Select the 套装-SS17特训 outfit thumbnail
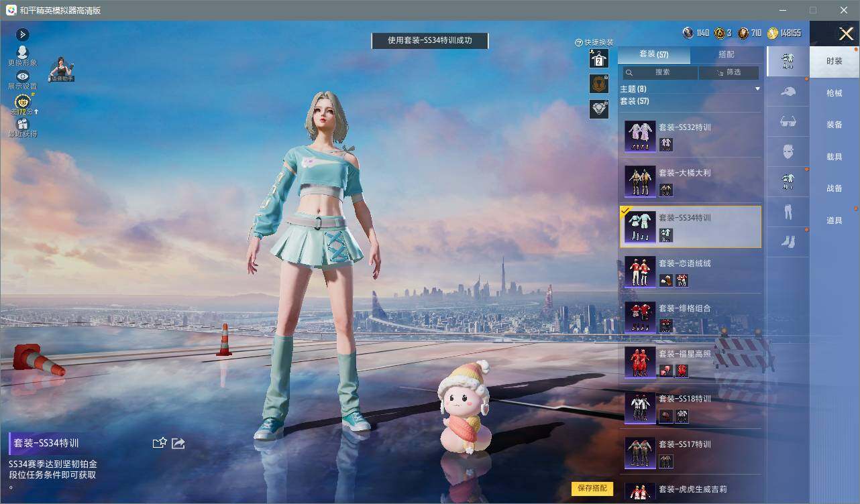The image size is (860, 504). pos(640,452)
